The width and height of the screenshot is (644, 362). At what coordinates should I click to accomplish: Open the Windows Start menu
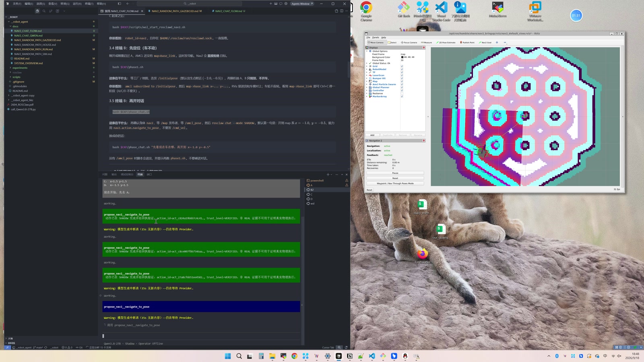[228, 356]
